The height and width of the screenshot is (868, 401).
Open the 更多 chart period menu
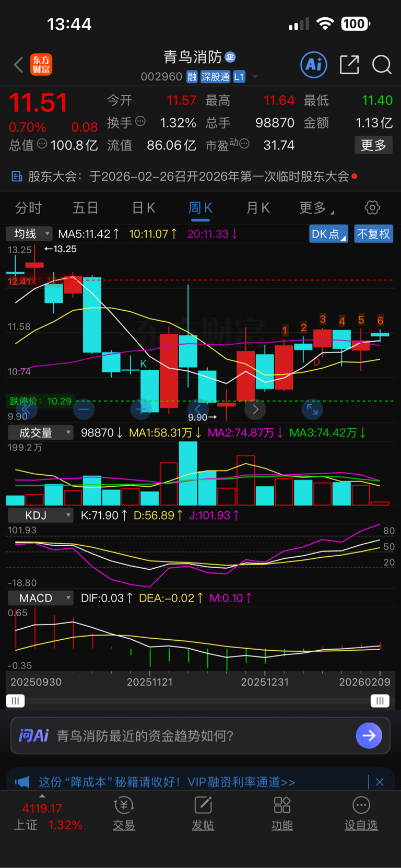pos(316,208)
